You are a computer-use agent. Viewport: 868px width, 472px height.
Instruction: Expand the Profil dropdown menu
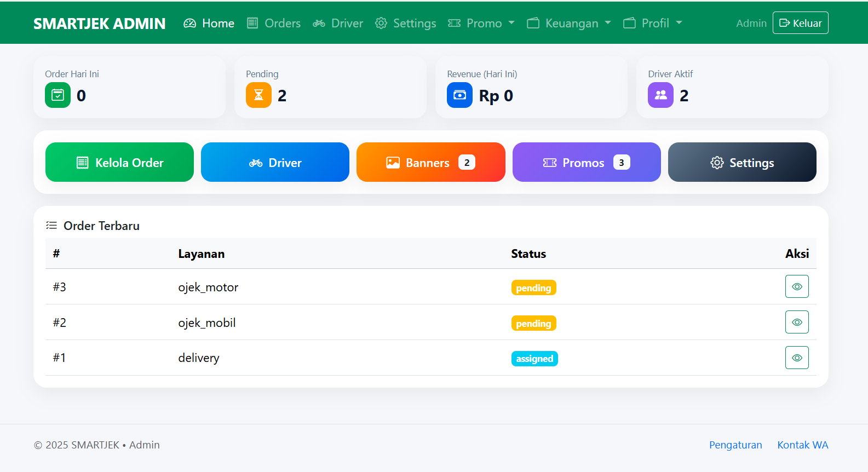[x=653, y=24]
